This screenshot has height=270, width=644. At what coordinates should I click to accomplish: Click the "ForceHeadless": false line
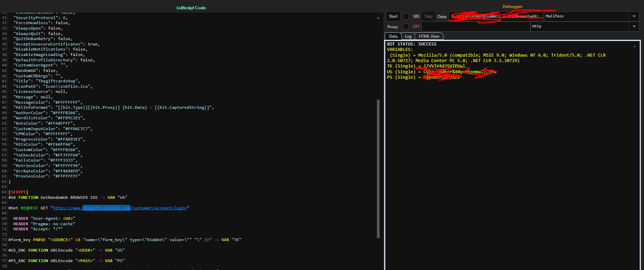42,23
